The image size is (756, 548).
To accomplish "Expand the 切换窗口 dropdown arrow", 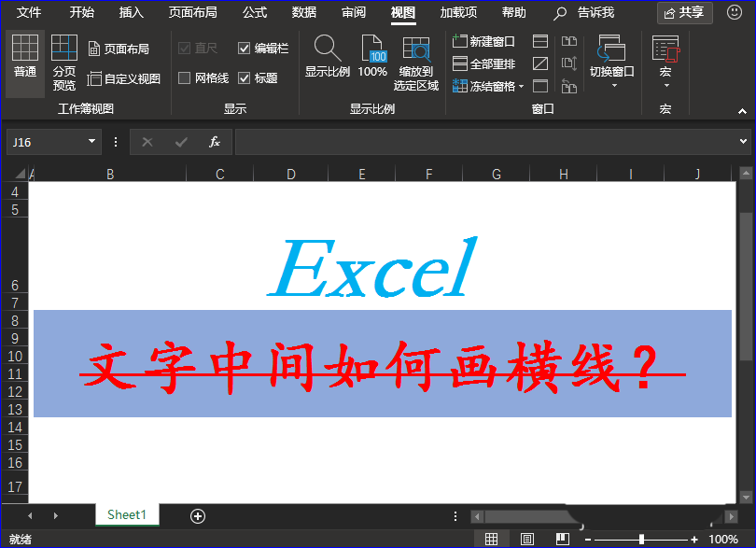I will 614,86.
